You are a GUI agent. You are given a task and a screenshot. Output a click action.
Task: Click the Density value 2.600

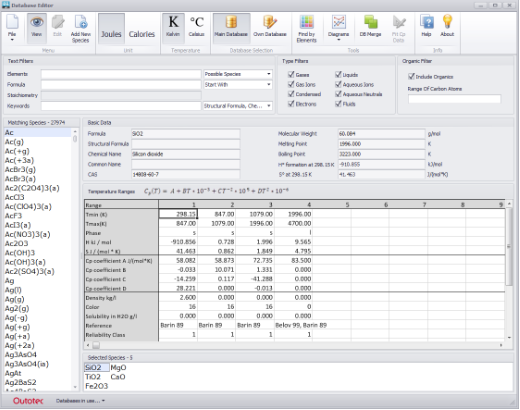click(178, 297)
